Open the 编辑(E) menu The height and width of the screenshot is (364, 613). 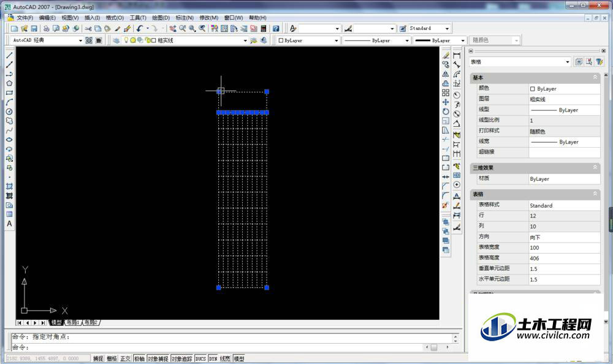click(47, 18)
